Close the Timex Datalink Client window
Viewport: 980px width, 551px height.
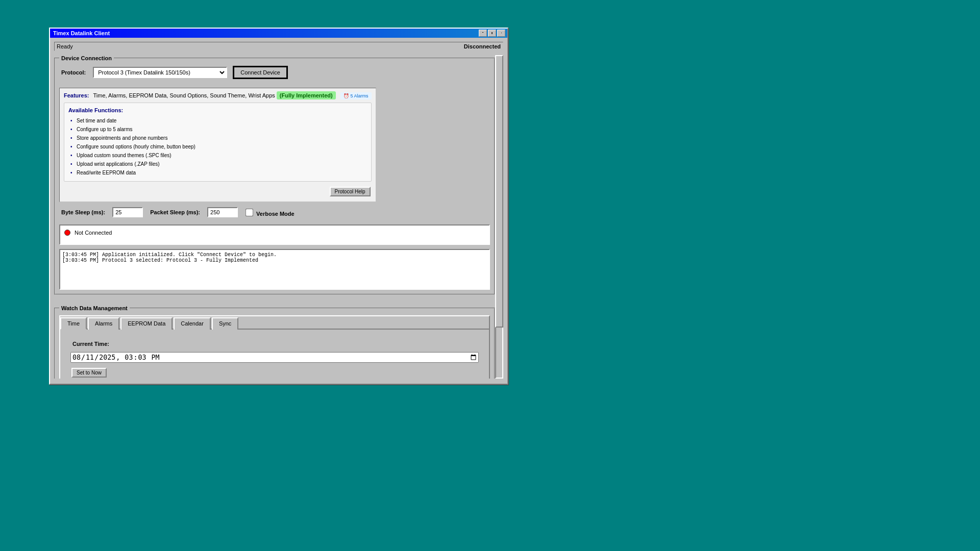501,33
